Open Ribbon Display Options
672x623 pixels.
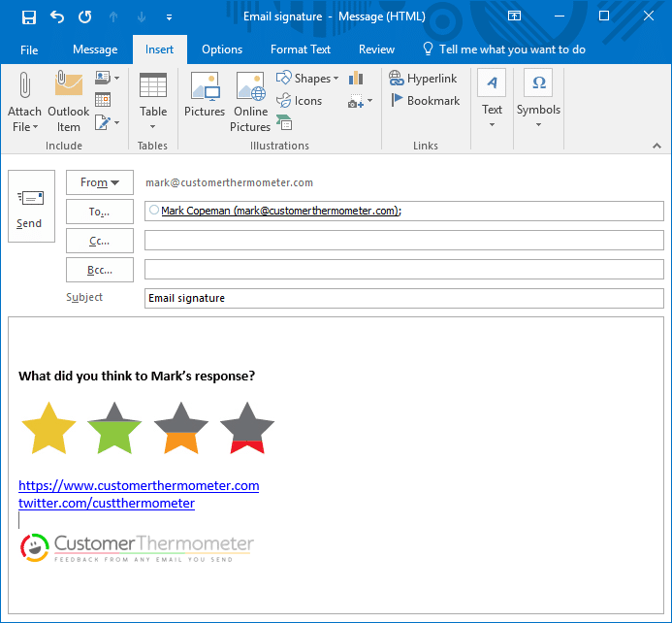coord(514,16)
